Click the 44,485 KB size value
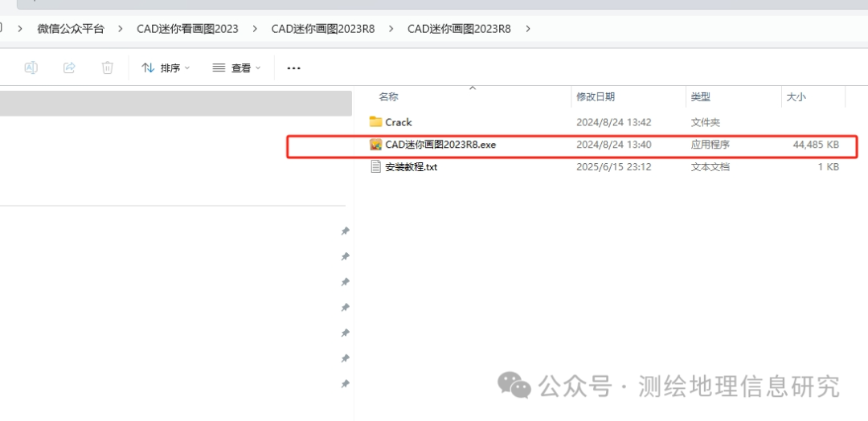This screenshot has height=421, width=868. tap(816, 145)
